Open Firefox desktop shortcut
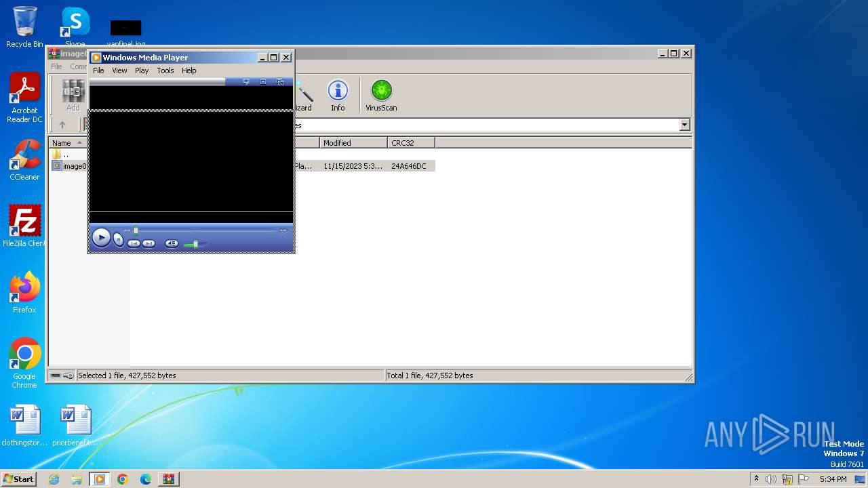Viewport: 868px width, 488px height. [x=24, y=293]
